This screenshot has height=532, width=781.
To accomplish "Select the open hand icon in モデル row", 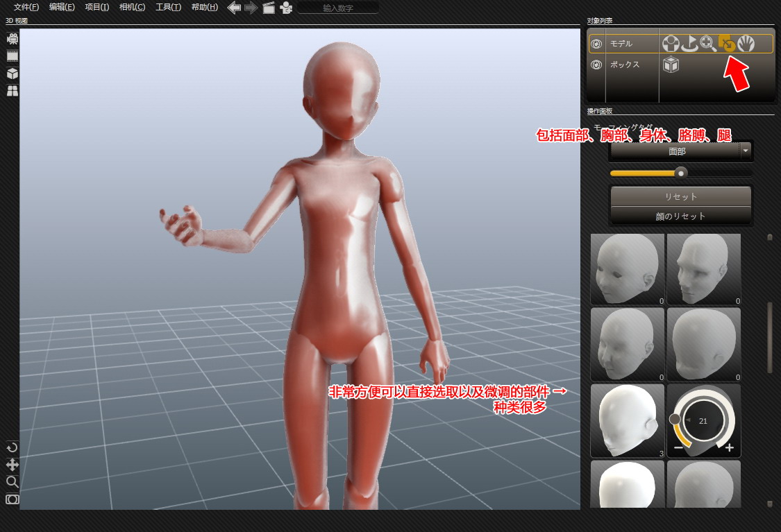I will (746, 44).
